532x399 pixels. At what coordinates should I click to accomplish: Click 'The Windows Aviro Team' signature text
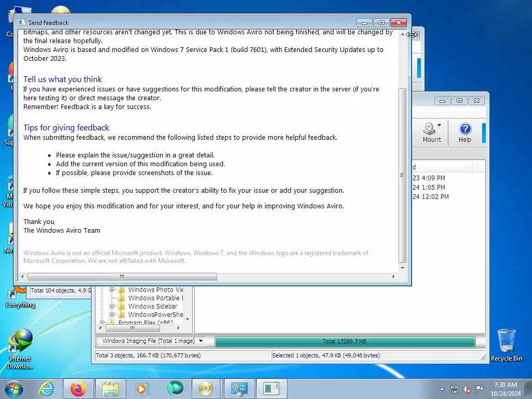[62, 230]
